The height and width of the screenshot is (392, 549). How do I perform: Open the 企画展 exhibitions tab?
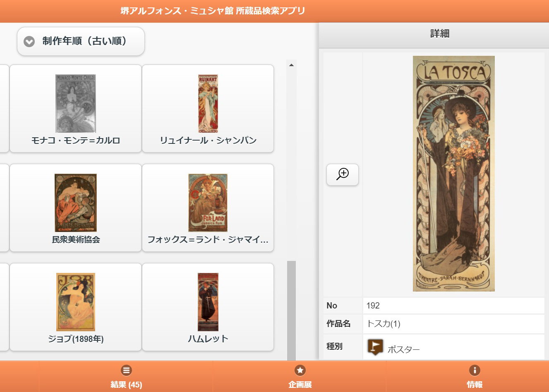point(300,376)
